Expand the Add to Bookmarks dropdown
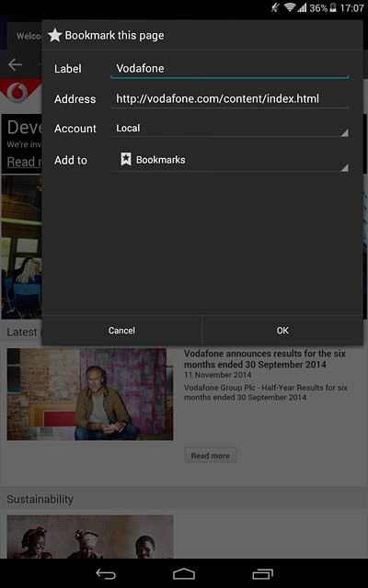Image resolution: width=368 pixels, height=588 pixels. coord(230,160)
